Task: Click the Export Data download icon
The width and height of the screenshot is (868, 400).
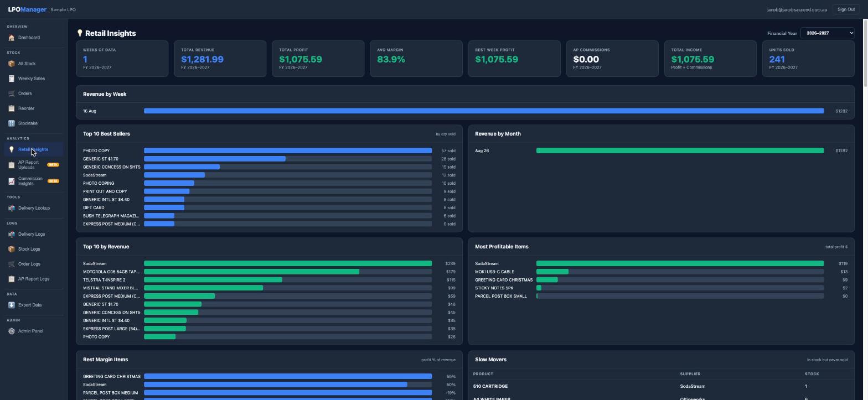Action: (x=11, y=305)
